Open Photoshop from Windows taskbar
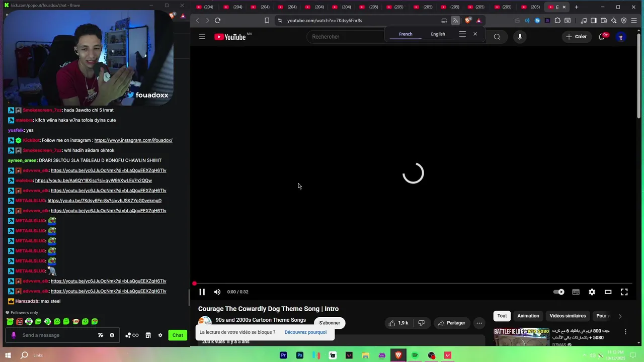 click(299, 355)
